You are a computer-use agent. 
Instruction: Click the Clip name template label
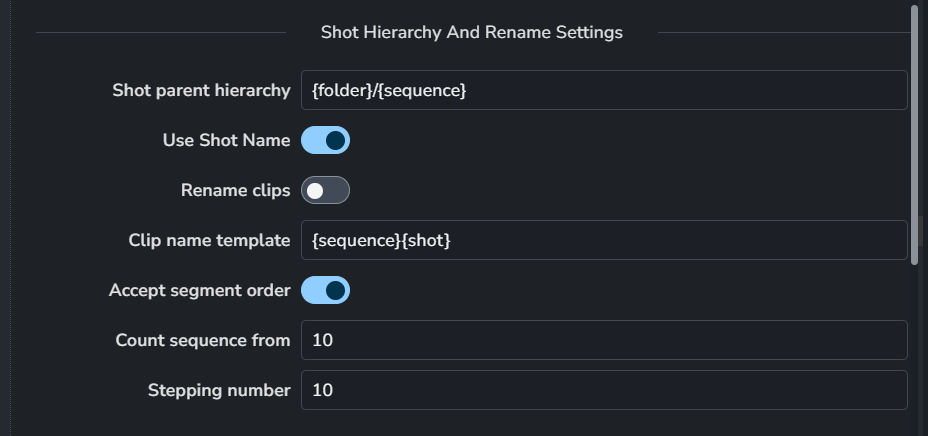coord(210,240)
